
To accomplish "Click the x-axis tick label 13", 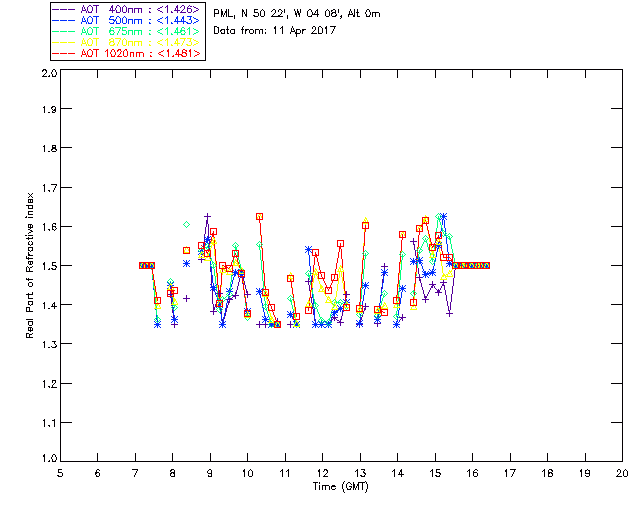I will coord(360,473).
